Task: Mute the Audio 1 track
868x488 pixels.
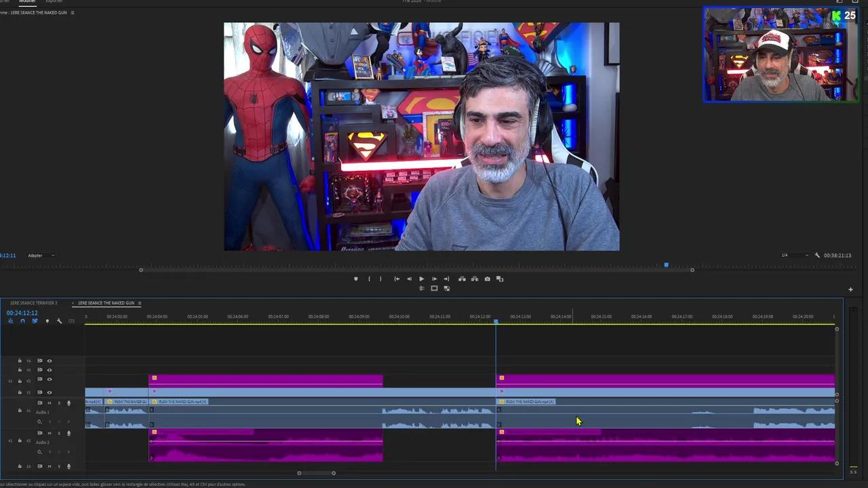Action: (49, 403)
